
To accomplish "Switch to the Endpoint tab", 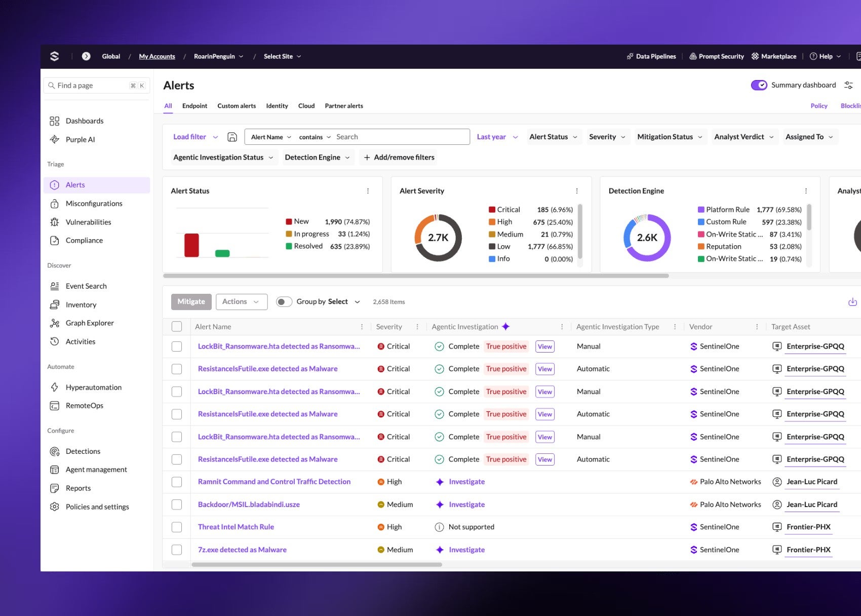I will point(194,106).
